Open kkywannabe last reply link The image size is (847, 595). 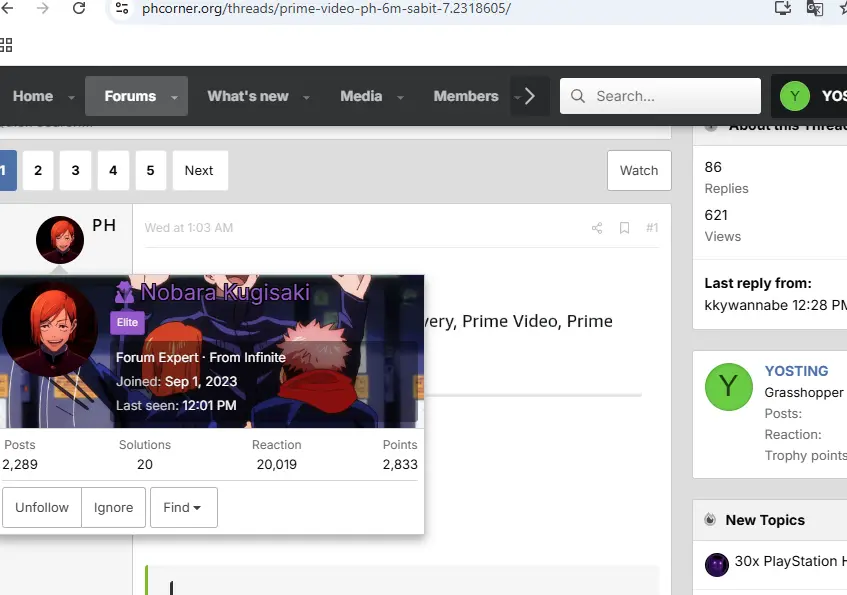(746, 305)
